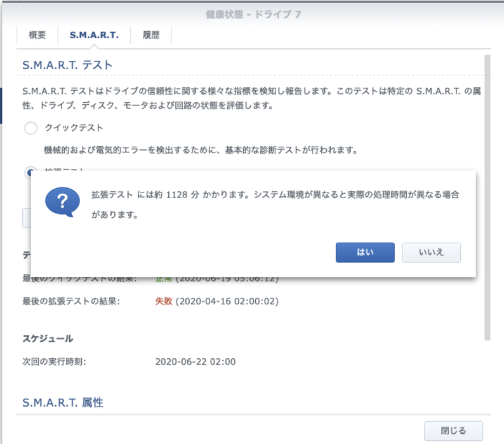Click the vertical scrollbar of the panel

[487, 191]
